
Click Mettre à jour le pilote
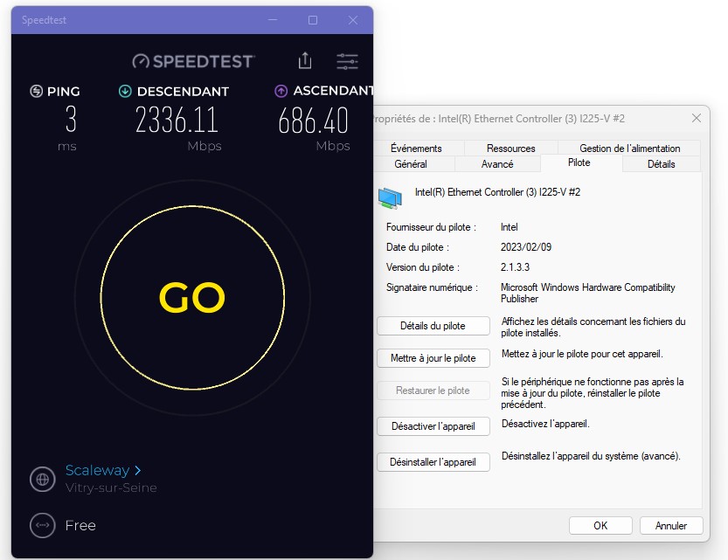click(x=433, y=358)
